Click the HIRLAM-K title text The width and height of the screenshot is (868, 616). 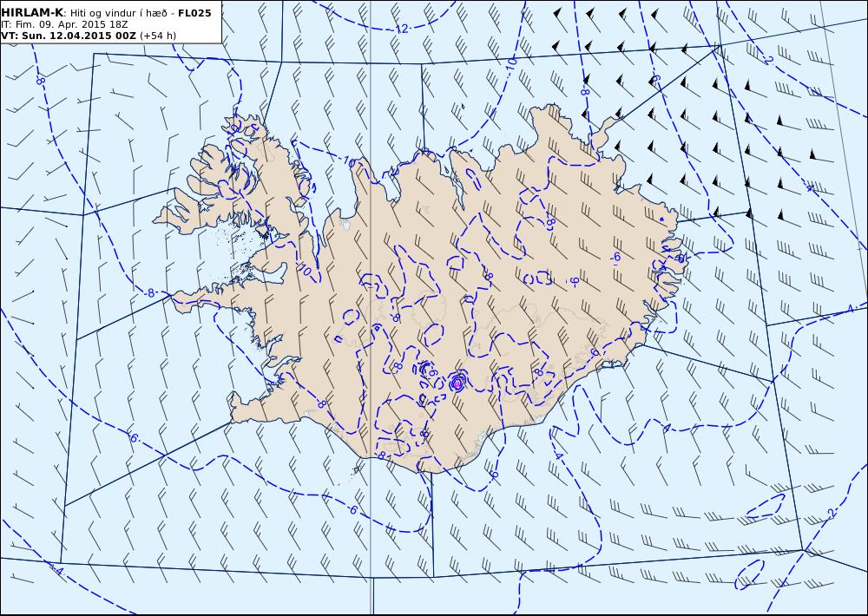coord(32,13)
